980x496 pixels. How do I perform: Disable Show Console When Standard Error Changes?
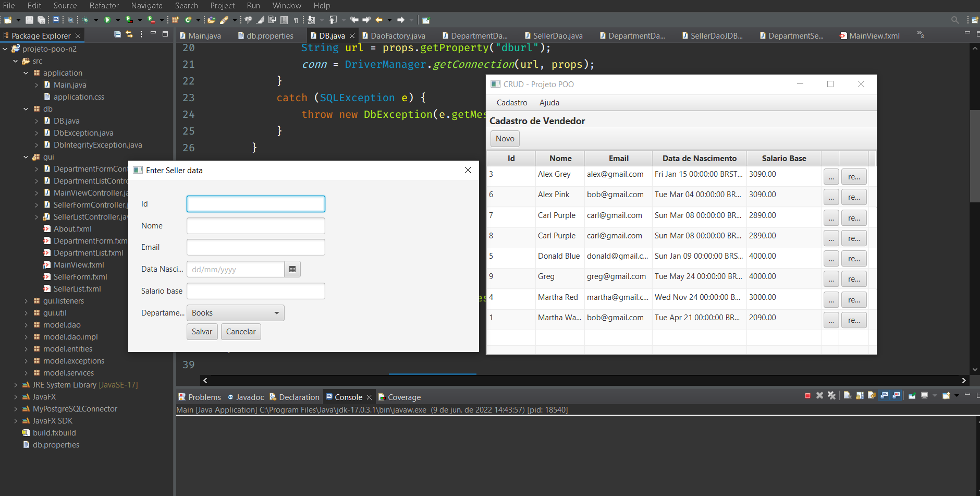point(896,395)
